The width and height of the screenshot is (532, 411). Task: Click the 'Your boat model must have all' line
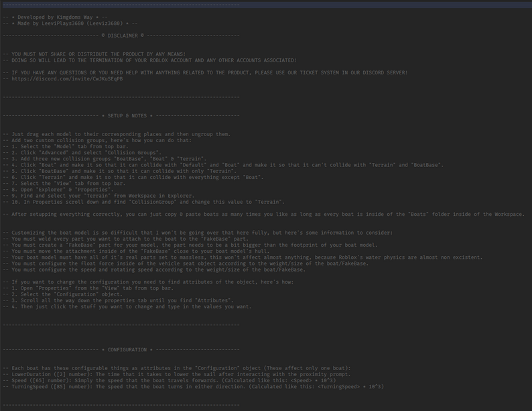point(243,257)
